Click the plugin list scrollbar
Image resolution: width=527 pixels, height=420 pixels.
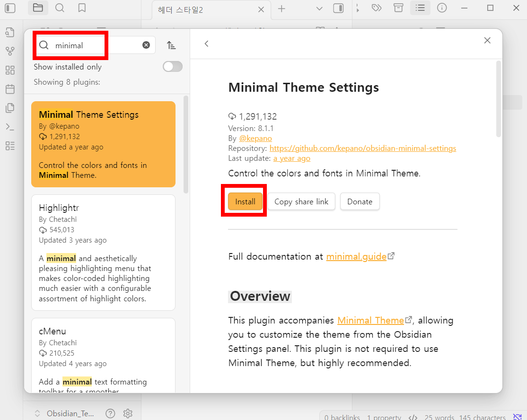coord(186,144)
